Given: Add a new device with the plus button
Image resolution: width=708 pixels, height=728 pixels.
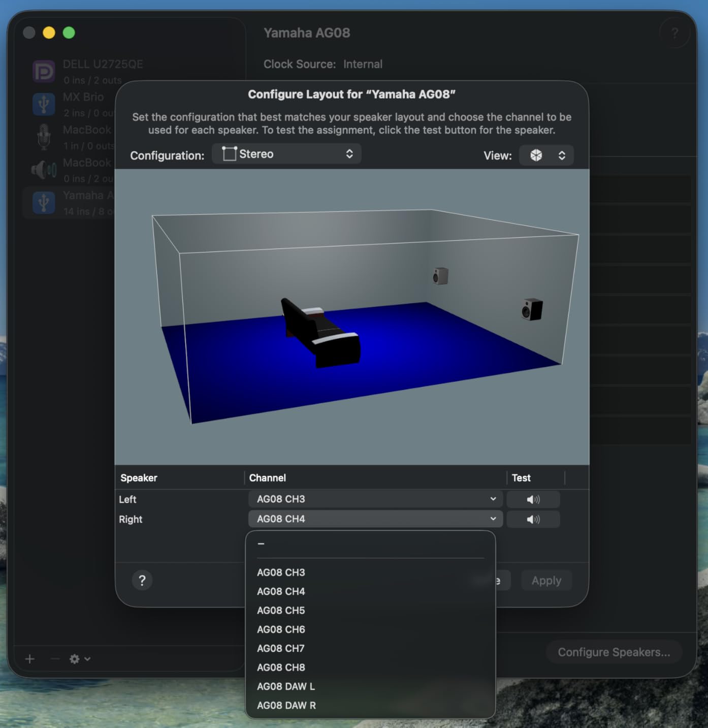Looking at the screenshot, I should [x=30, y=659].
